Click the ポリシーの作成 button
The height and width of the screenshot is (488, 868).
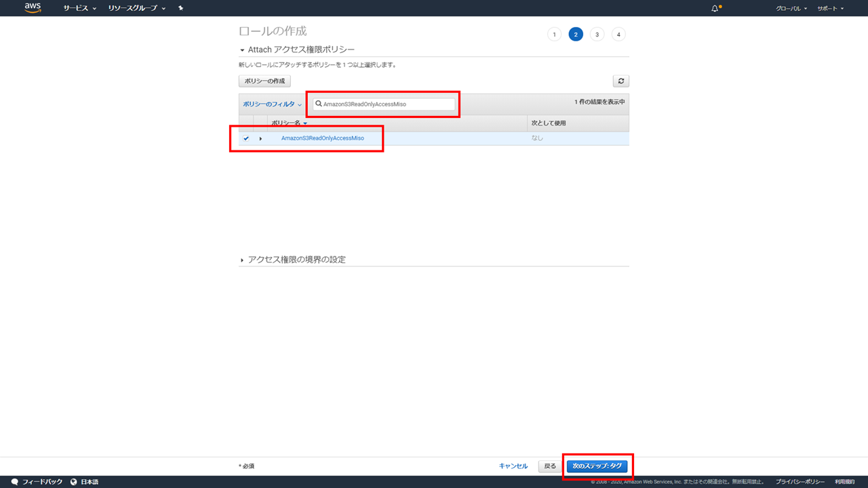(x=264, y=81)
